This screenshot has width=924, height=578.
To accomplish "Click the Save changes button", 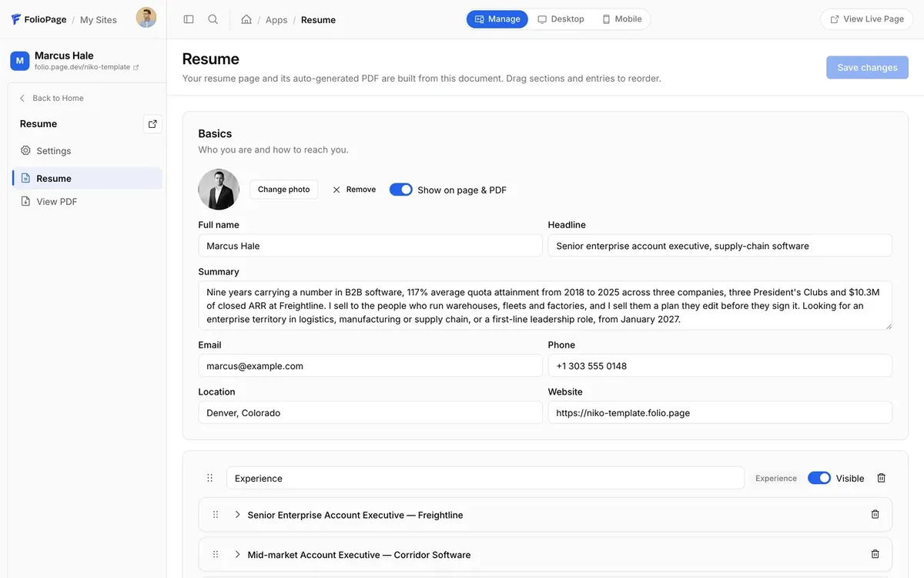I will tap(867, 67).
